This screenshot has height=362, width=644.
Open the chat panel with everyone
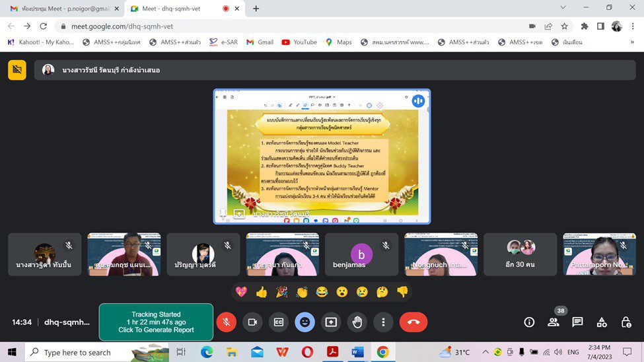577,322
